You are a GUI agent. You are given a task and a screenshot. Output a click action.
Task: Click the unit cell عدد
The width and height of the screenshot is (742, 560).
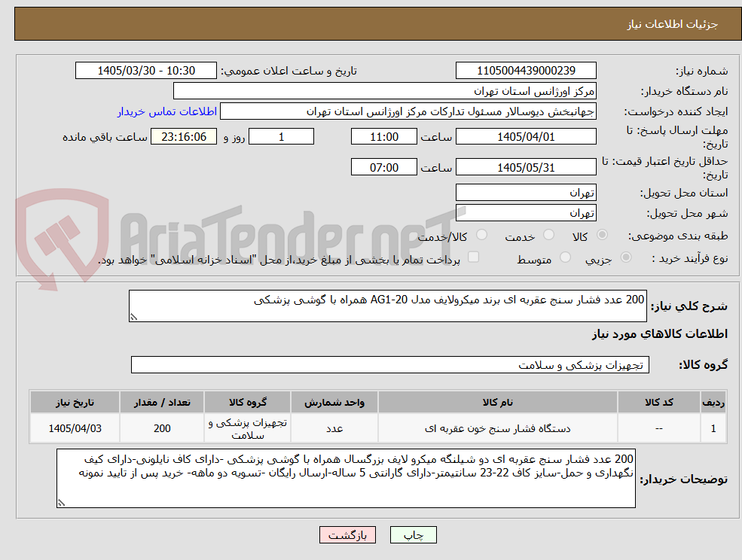[334, 428]
